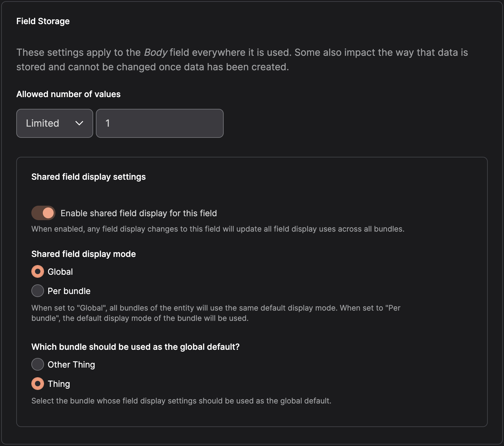Screen dimensions: 504x446
Task: Click the 'Select the bundle whose field display' help text
Action: pyautogui.click(x=181, y=401)
